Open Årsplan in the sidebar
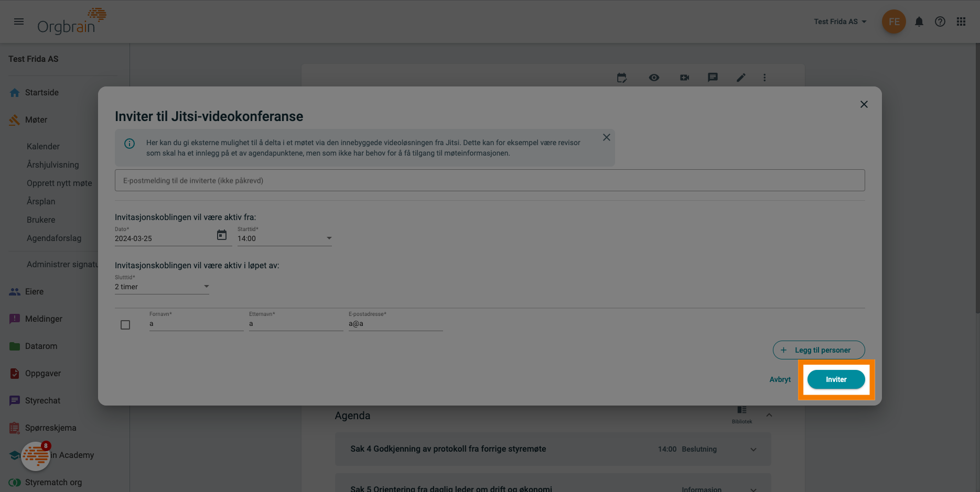Viewport: 980px width, 492px height. [x=41, y=202]
